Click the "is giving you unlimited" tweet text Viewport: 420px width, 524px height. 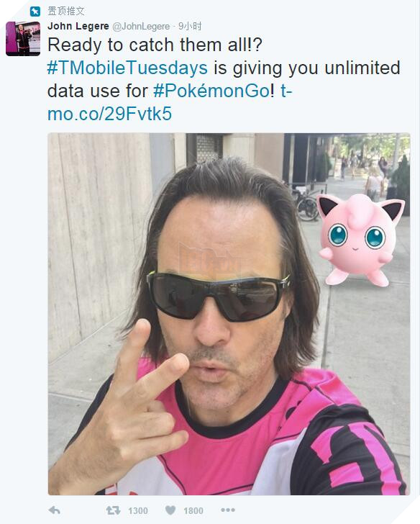point(307,68)
